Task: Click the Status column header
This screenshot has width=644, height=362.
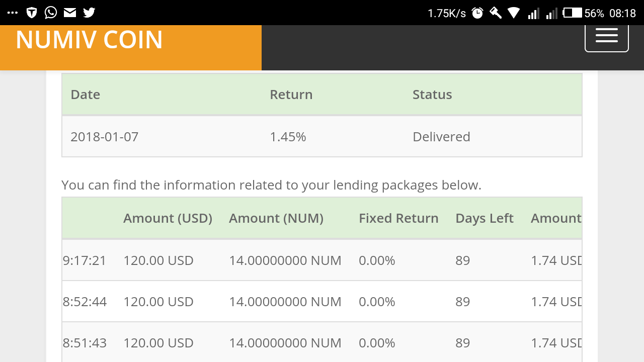Action: (432, 95)
